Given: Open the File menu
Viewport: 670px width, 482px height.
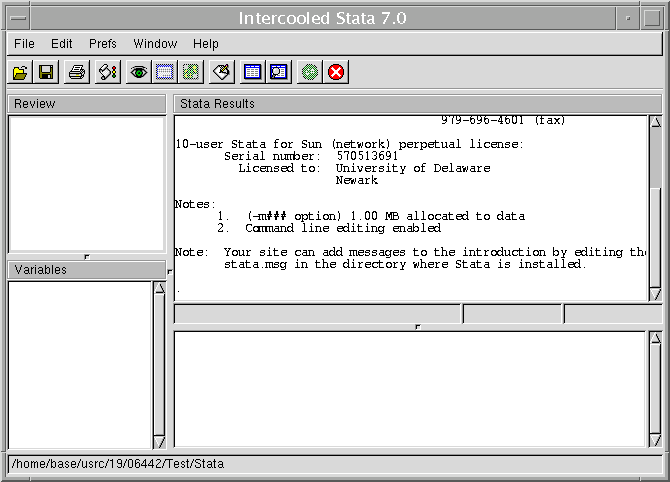Looking at the screenshot, I should (x=24, y=44).
